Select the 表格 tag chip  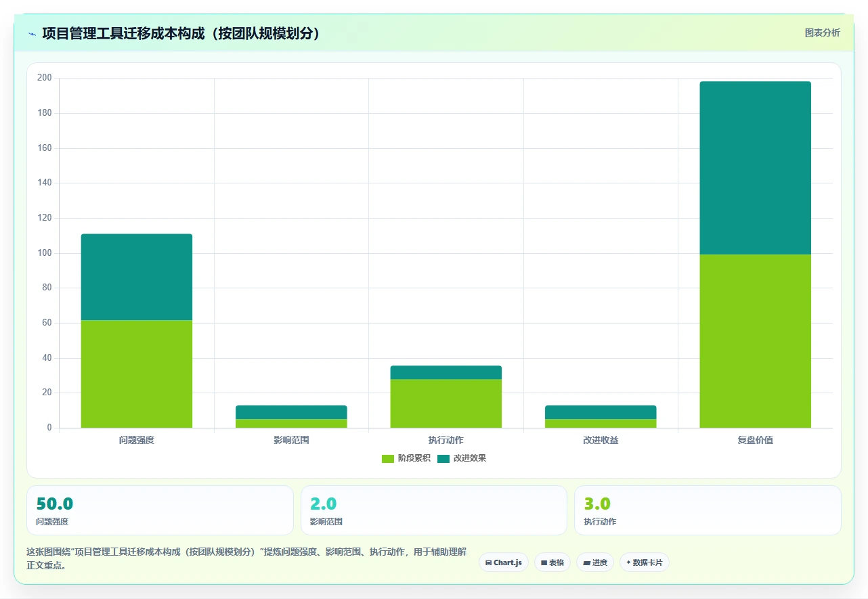552,562
